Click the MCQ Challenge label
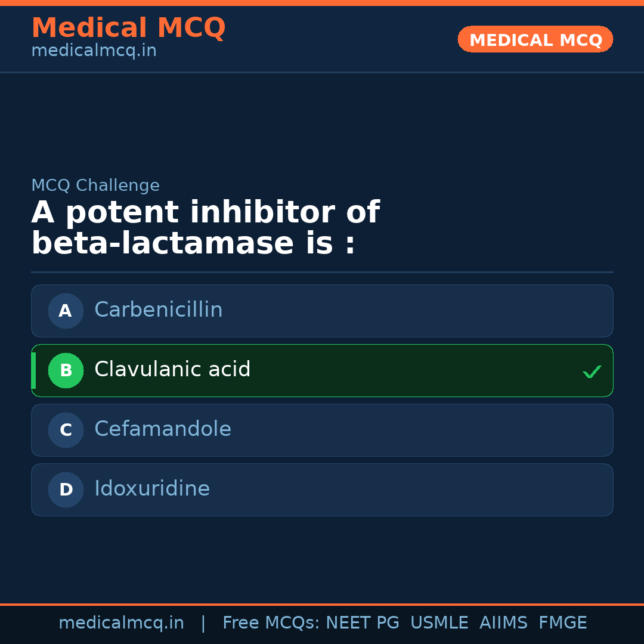The image size is (644, 644). (x=95, y=185)
